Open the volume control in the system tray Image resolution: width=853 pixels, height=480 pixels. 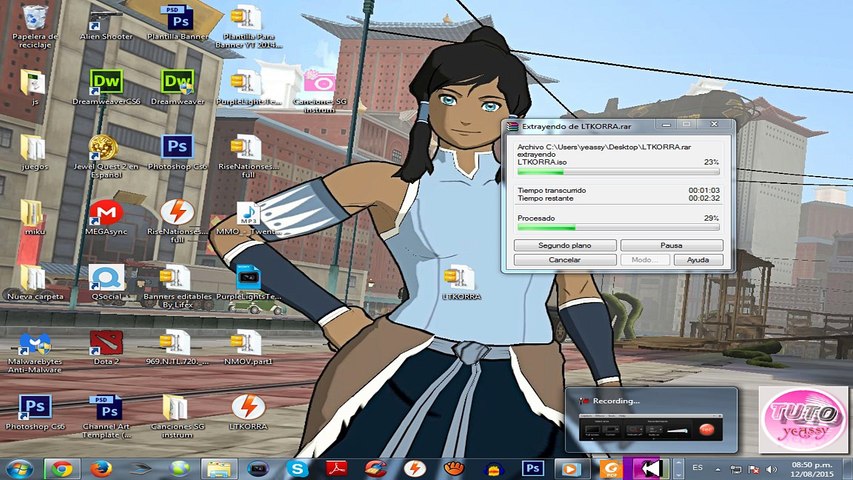coord(771,469)
